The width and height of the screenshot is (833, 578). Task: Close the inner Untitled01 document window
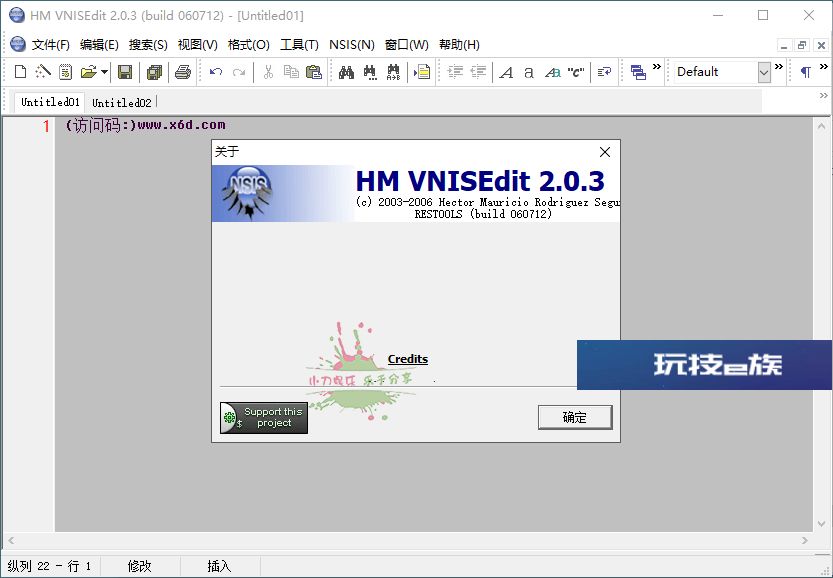click(x=821, y=45)
